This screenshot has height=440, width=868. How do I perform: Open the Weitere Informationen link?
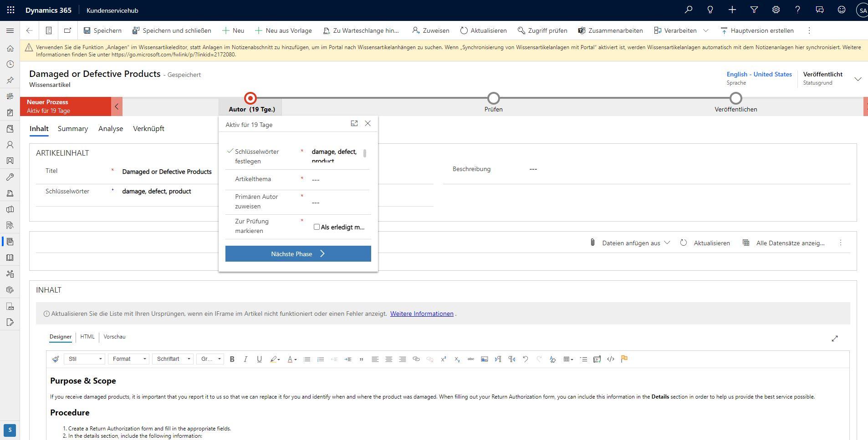coord(422,314)
